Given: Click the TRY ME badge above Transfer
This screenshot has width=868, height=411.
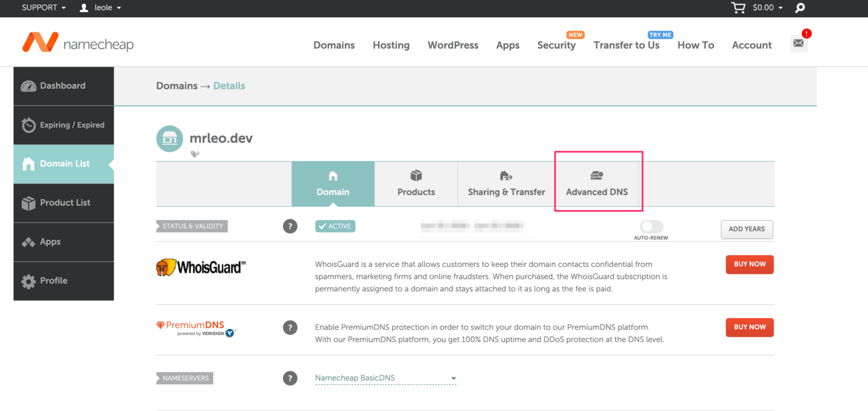Looking at the screenshot, I should (660, 35).
